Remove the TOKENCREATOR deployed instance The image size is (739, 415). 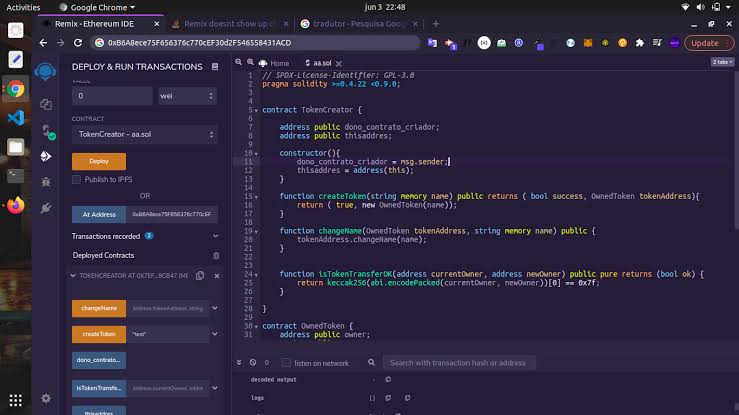(x=217, y=276)
